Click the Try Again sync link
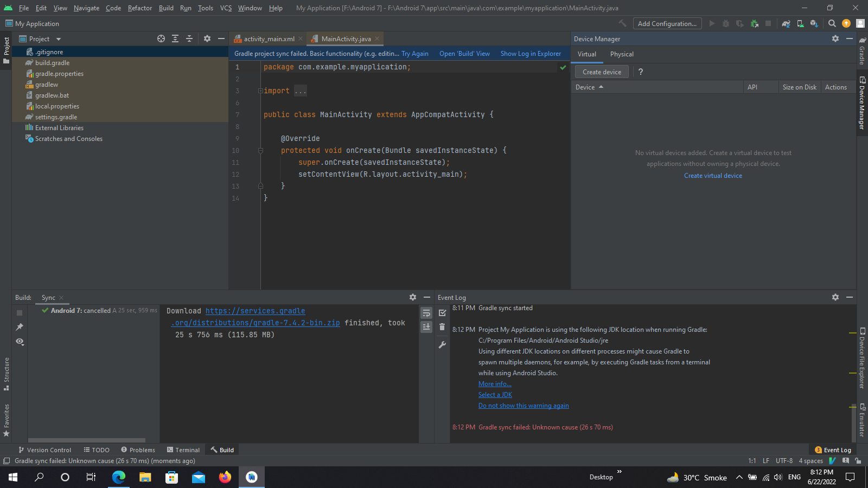 (414, 54)
